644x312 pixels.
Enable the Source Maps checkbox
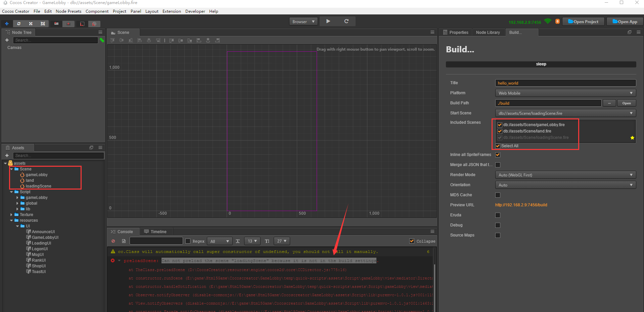point(498,235)
